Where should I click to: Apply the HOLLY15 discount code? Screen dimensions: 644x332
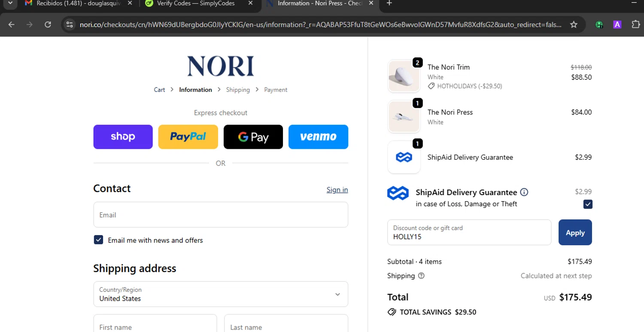point(575,232)
